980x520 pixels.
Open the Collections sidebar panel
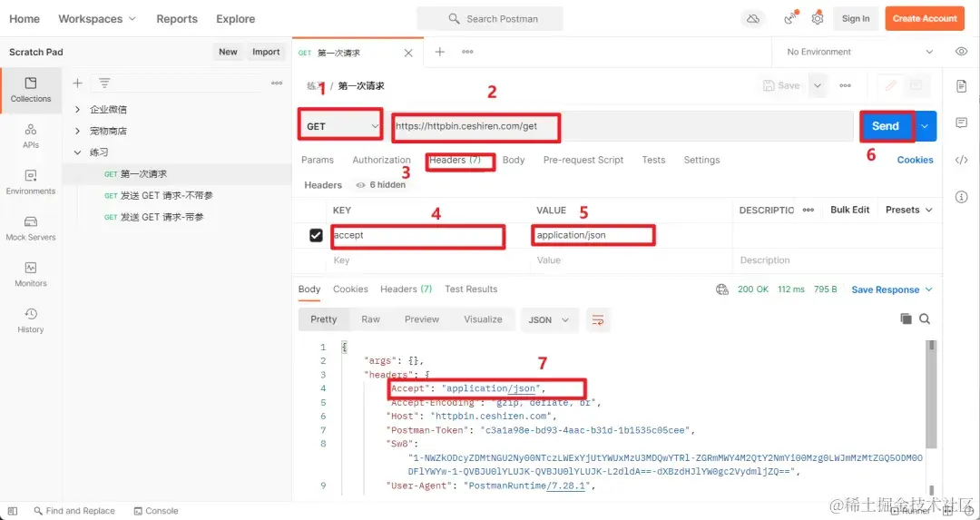pos(31,90)
